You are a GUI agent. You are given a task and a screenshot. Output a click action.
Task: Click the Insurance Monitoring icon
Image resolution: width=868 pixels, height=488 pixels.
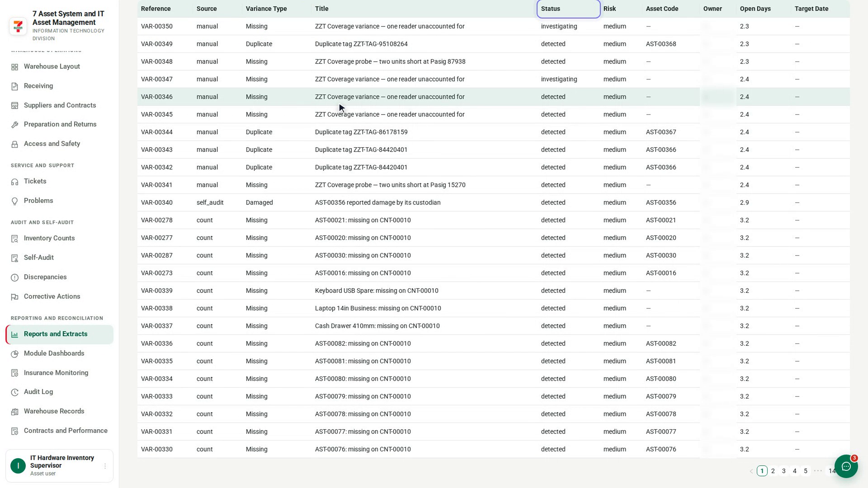pyautogui.click(x=14, y=373)
